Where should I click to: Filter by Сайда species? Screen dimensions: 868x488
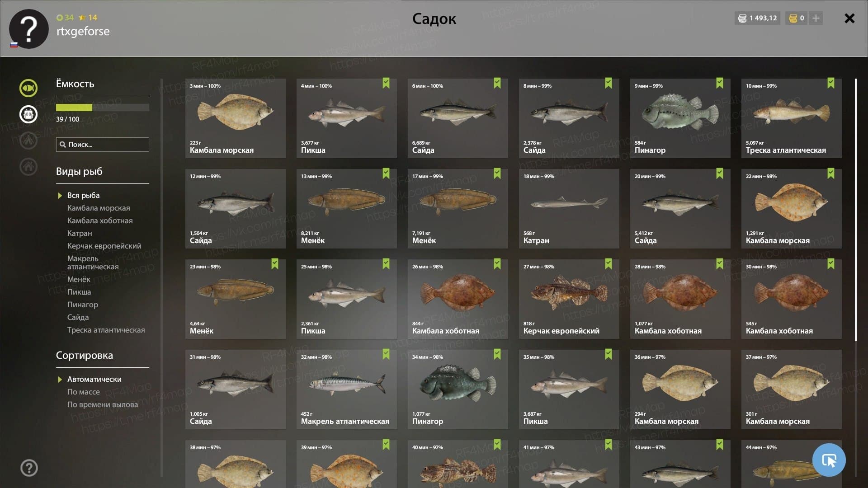78,317
